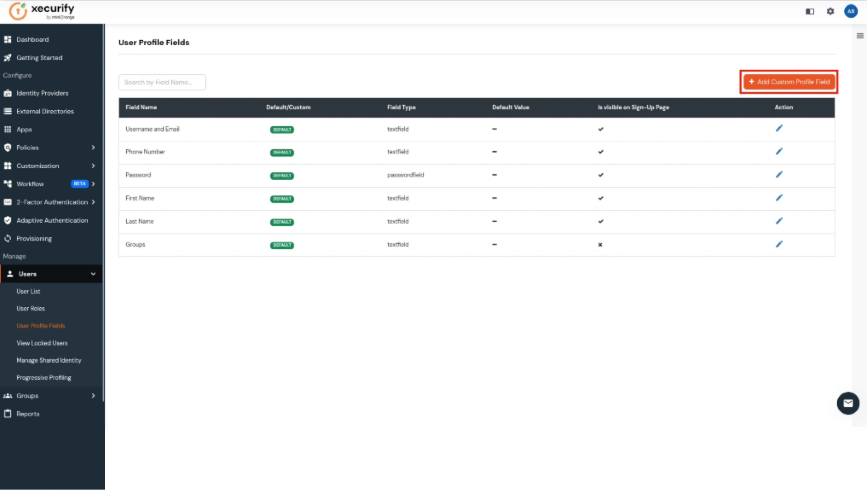Viewport: 868px width, 490px height.
Task: Open External Directories from the sidebar
Action: point(45,111)
